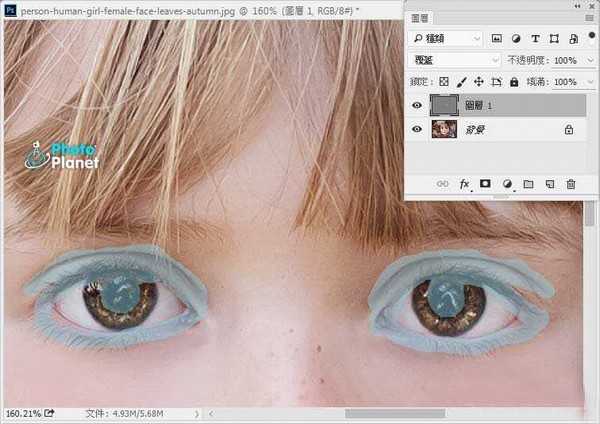Screen dimensions: 600x424
Task: Create new fill or adjustment layer
Action: point(507,184)
